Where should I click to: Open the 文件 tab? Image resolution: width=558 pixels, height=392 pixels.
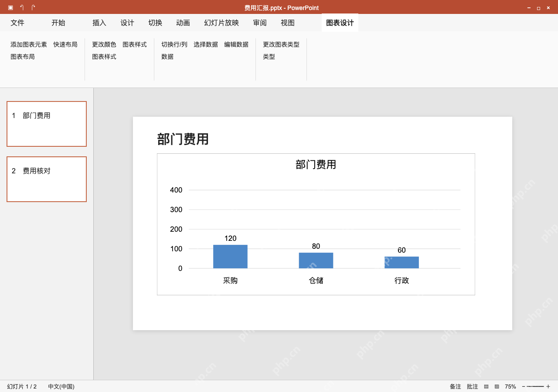(x=17, y=23)
